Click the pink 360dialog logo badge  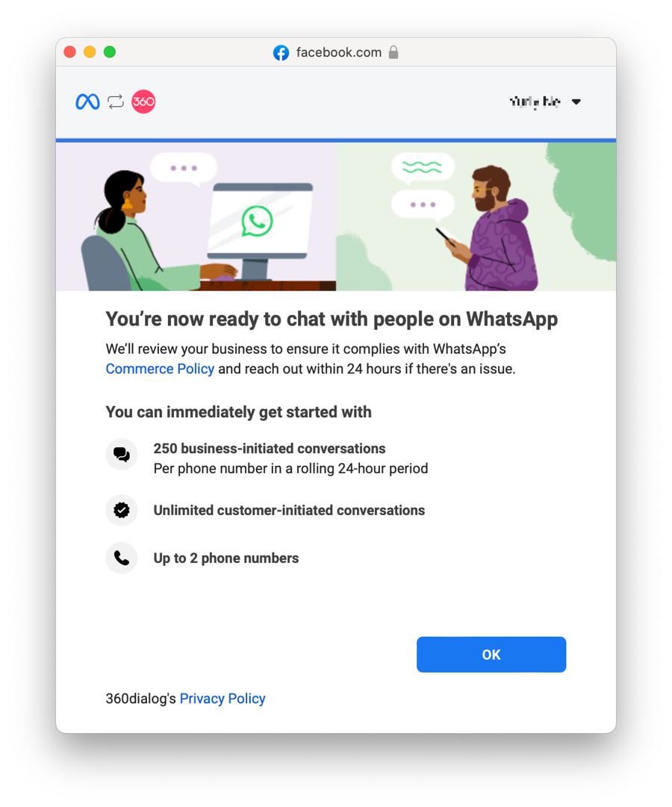(x=143, y=102)
